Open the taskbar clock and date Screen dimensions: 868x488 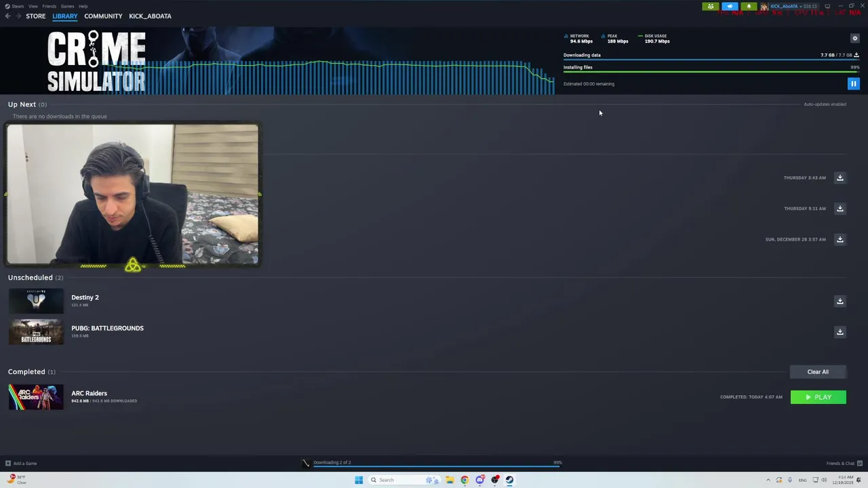(844, 480)
